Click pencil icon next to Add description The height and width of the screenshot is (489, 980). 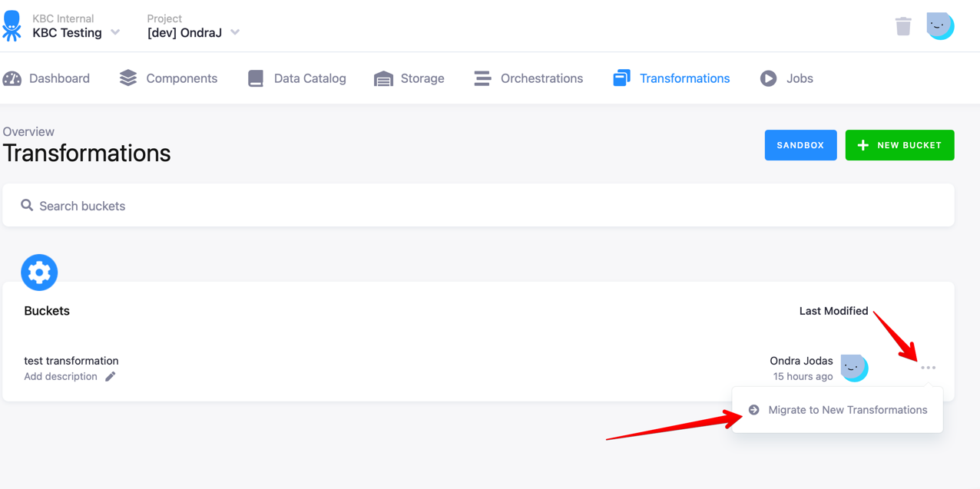pyautogui.click(x=111, y=376)
